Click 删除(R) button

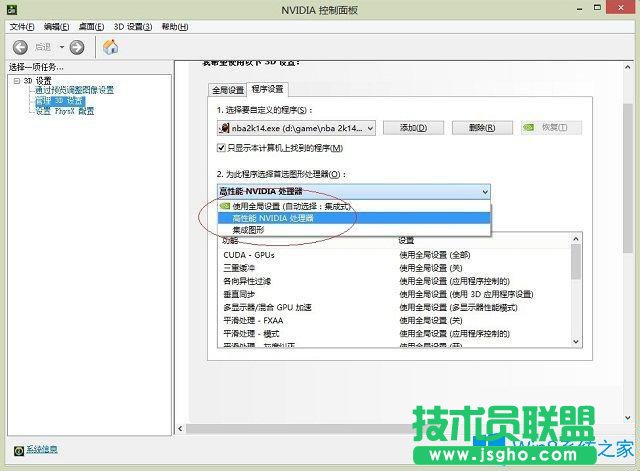click(482, 128)
